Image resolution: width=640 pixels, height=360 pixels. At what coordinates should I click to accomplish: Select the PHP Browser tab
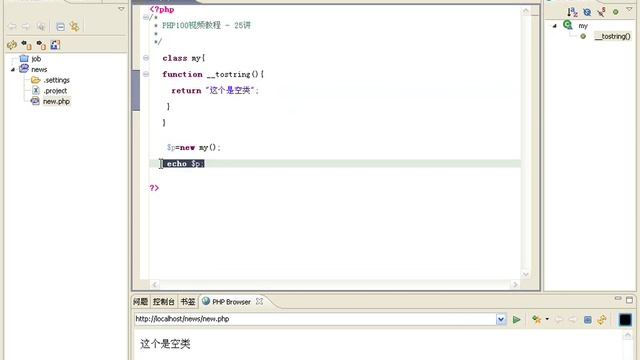(x=231, y=302)
